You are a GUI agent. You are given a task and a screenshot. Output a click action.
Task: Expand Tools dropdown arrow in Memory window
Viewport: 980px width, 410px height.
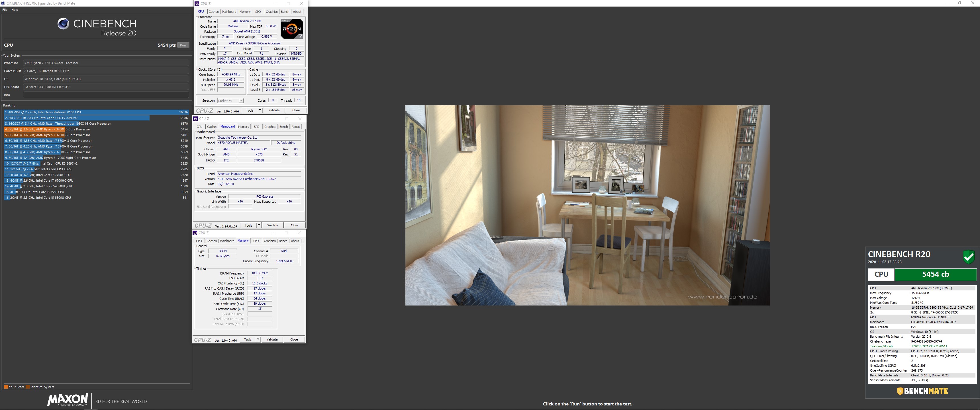click(x=258, y=339)
